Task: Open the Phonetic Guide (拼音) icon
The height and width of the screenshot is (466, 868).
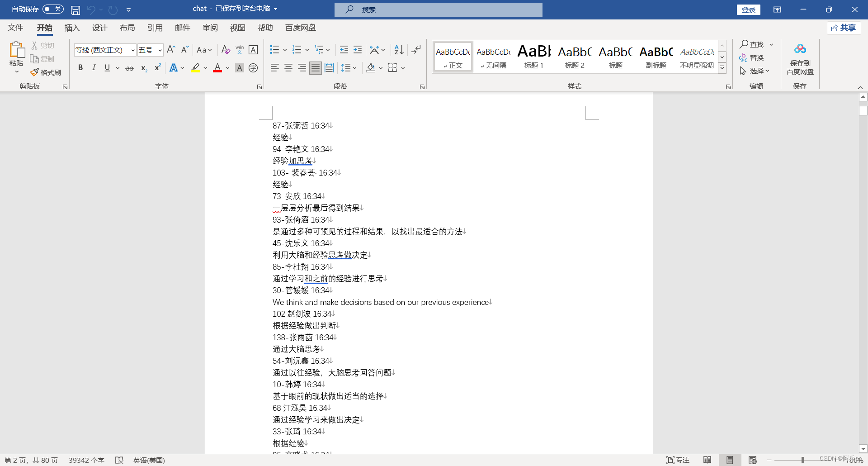Action: (x=239, y=49)
